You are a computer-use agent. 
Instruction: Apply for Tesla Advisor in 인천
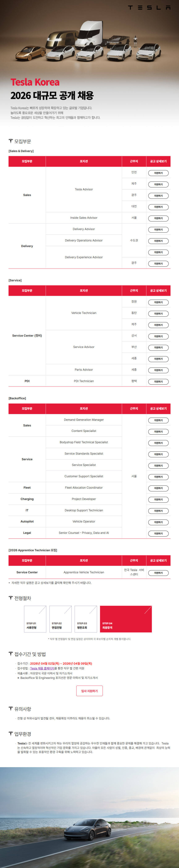point(158,173)
